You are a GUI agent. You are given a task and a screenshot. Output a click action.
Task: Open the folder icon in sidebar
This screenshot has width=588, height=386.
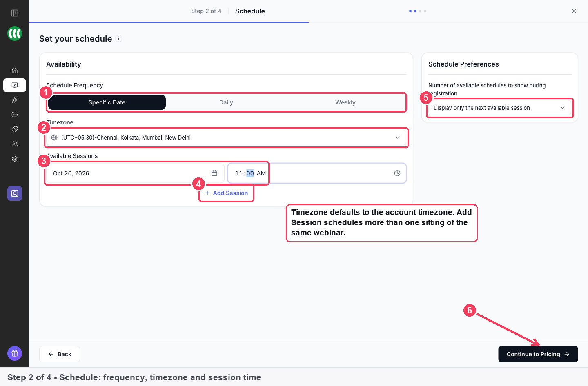[15, 115]
